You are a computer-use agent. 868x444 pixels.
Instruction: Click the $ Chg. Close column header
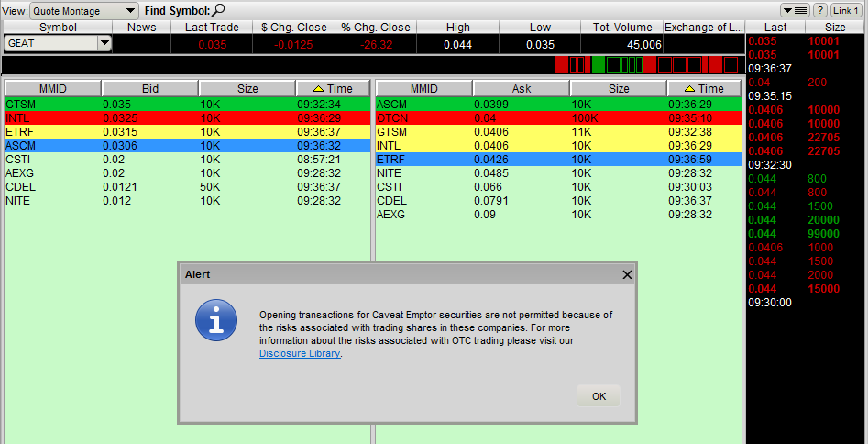click(x=294, y=28)
